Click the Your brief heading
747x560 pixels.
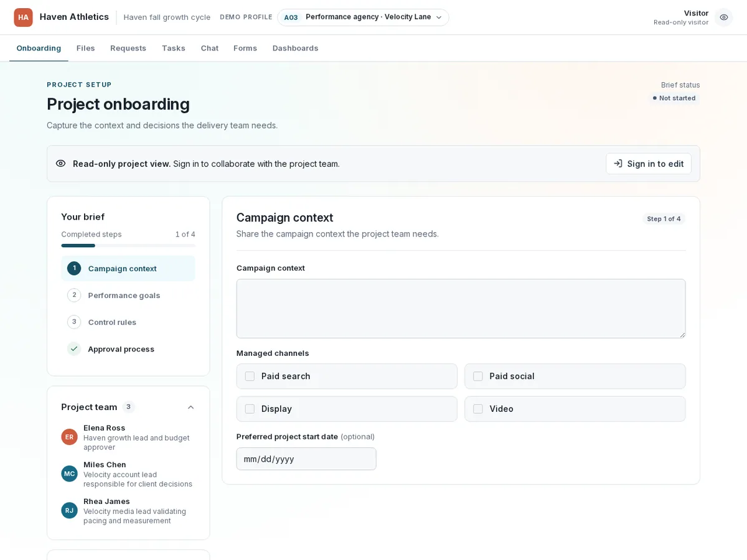point(83,217)
